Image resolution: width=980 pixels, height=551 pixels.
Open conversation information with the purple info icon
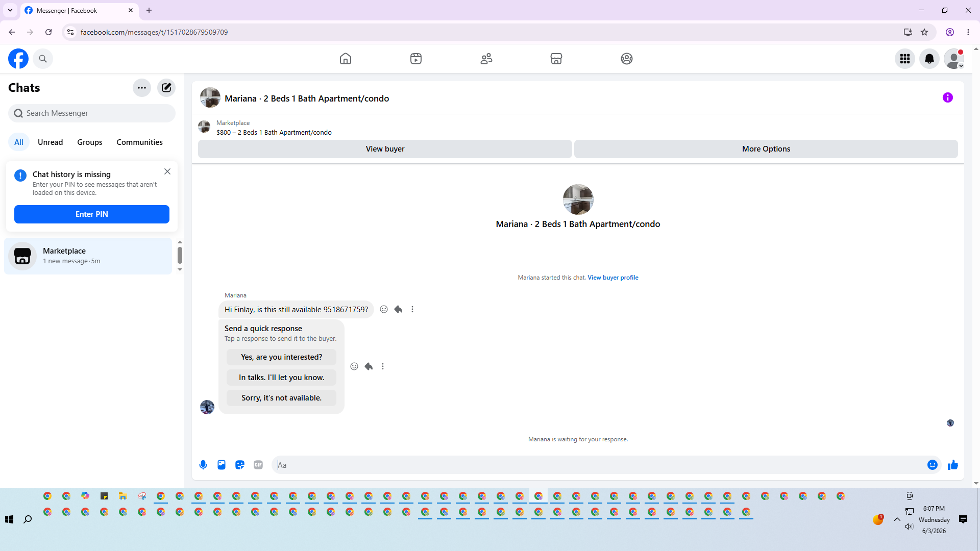coord(948,97)
